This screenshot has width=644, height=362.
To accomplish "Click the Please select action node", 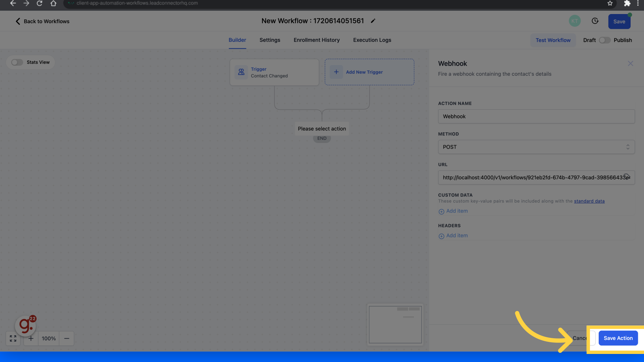I will click(322, 129).
